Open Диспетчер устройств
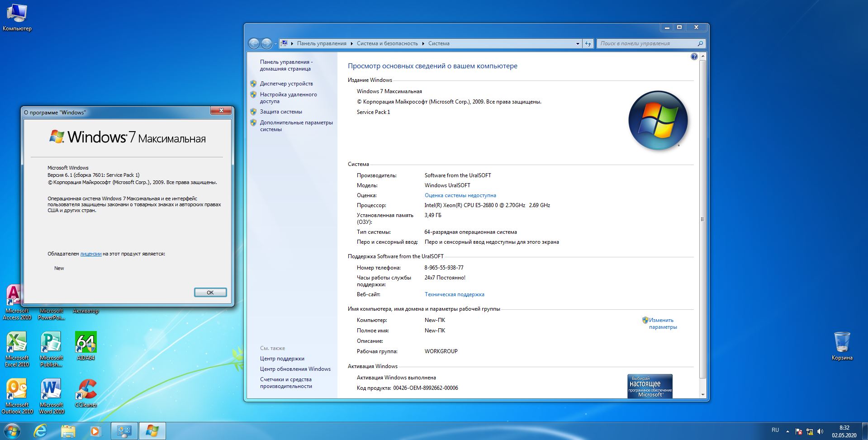 [x=286, y=84]
